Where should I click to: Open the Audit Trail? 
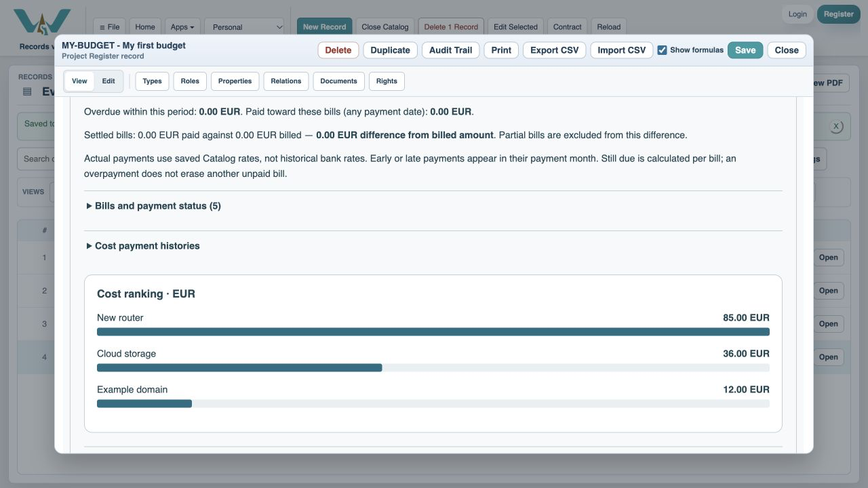point(451,50)
